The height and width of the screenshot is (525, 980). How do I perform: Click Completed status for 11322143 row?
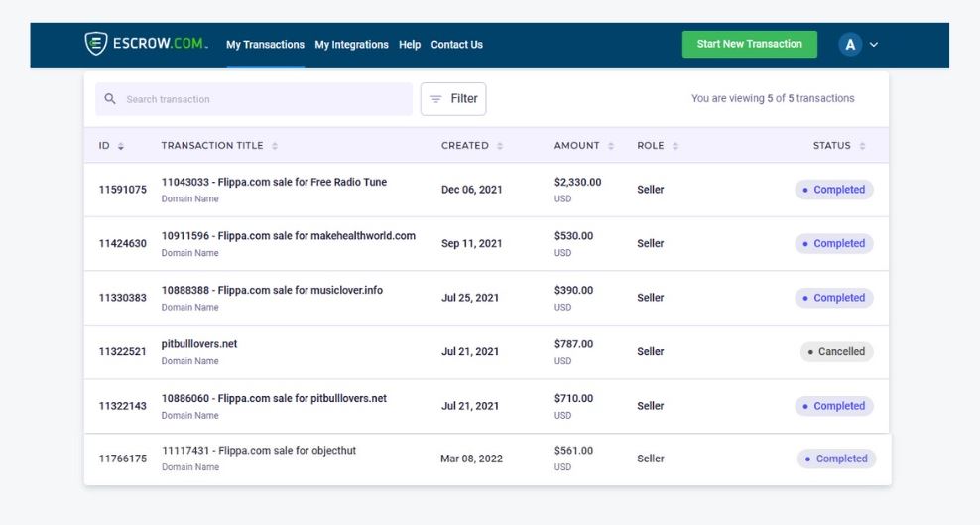coord(834,406)
